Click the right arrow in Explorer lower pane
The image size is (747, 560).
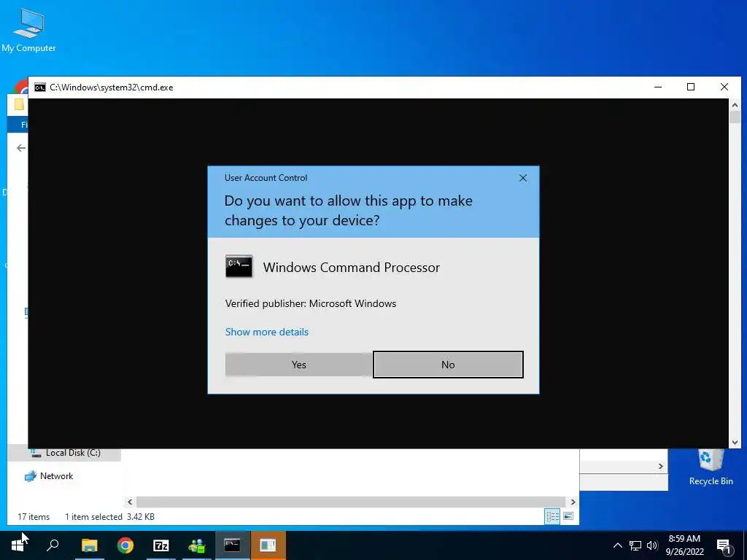[661, 467]
